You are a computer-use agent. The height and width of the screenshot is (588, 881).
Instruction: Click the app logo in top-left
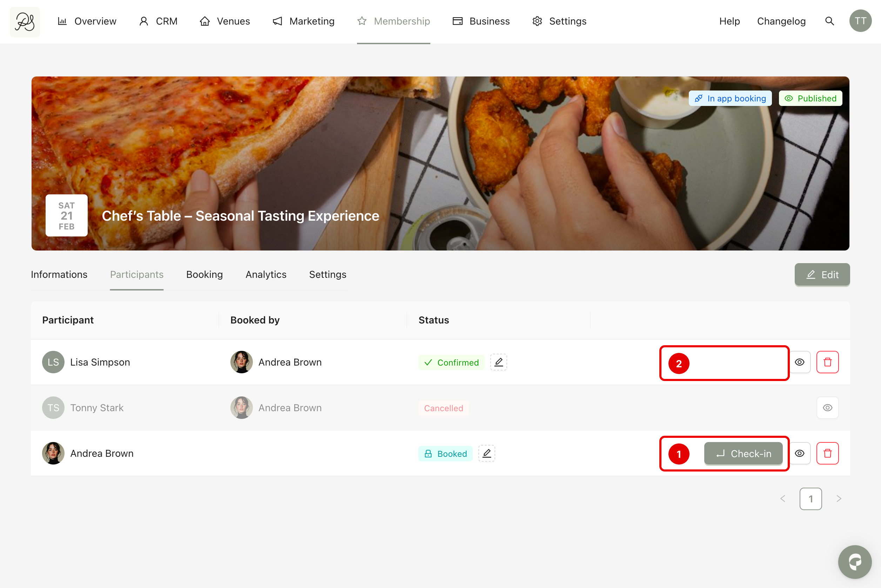tap(25, 22)
